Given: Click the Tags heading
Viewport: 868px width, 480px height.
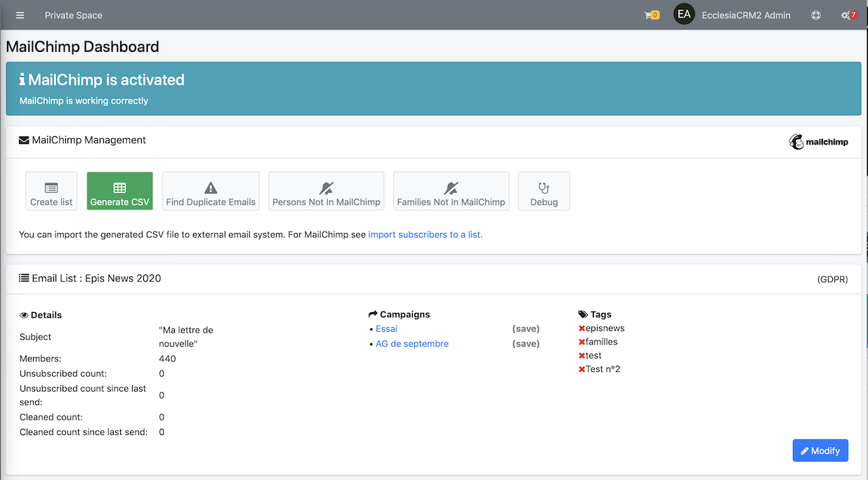Looking at the screenshot, I should coord(595,314).
